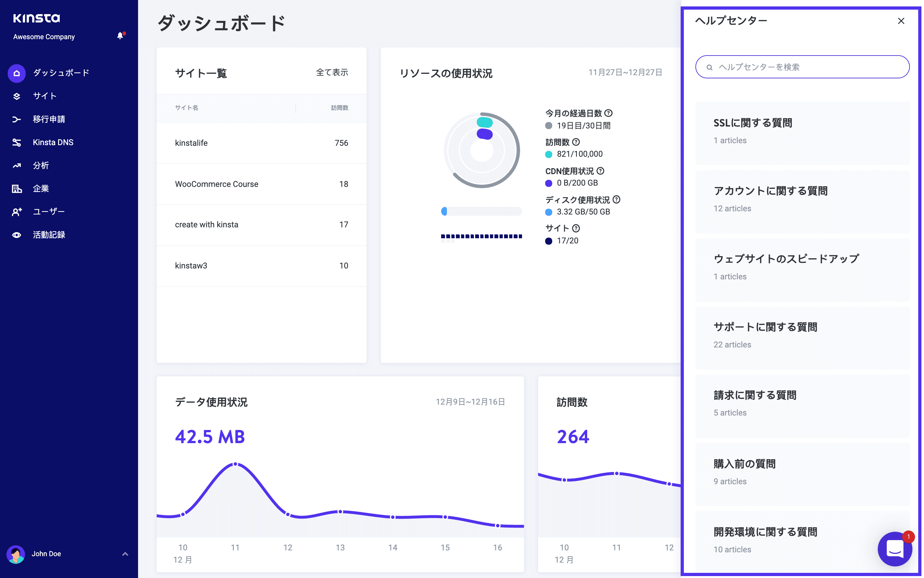Select the 分析 analytics icon
924x578 pixels.
(16, 165)
